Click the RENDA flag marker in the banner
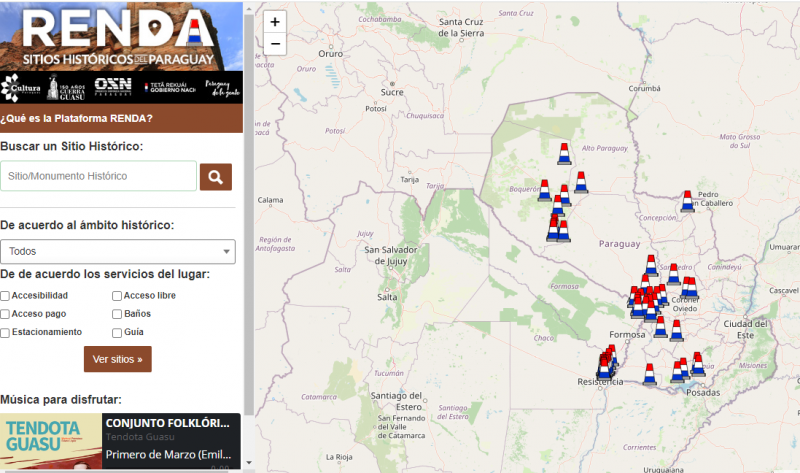This screenshot has width=800, height=473. click(x=194, y=33)
